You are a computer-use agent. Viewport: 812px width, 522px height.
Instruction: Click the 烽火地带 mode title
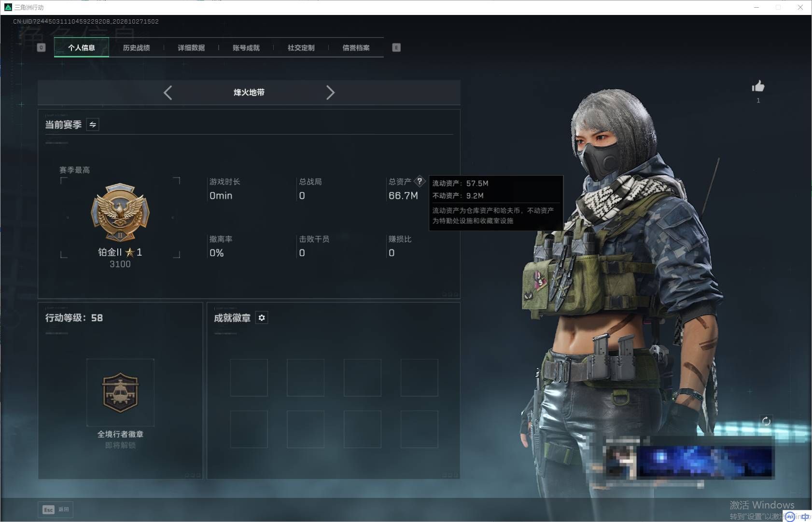[249, 93]
